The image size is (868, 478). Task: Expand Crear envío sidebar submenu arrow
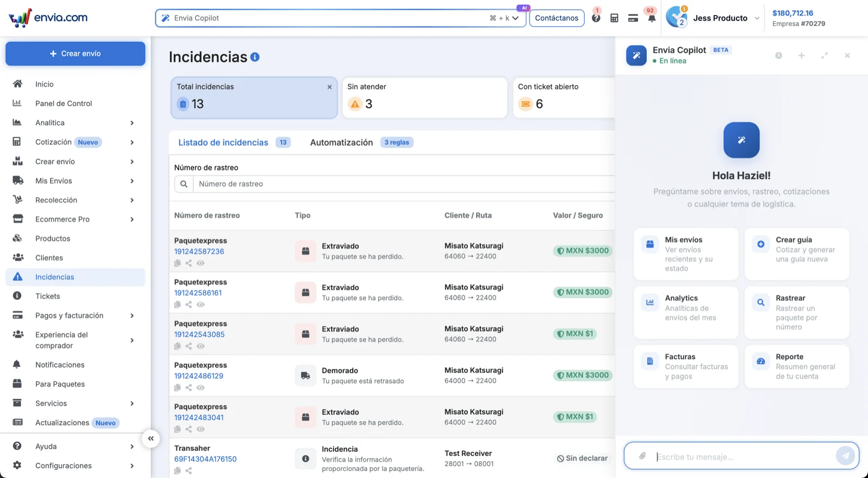coord(132,162)
